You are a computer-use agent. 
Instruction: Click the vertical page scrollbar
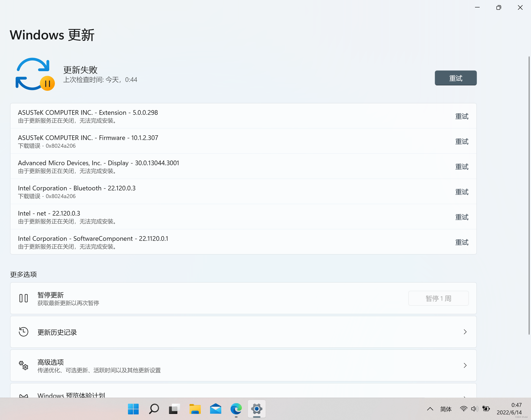click(x=529, y=196)
